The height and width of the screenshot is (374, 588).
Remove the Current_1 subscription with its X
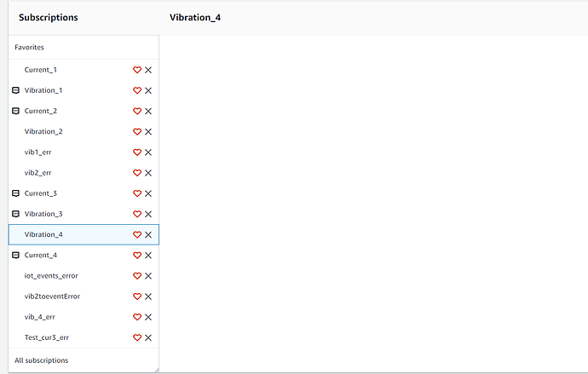148,70
